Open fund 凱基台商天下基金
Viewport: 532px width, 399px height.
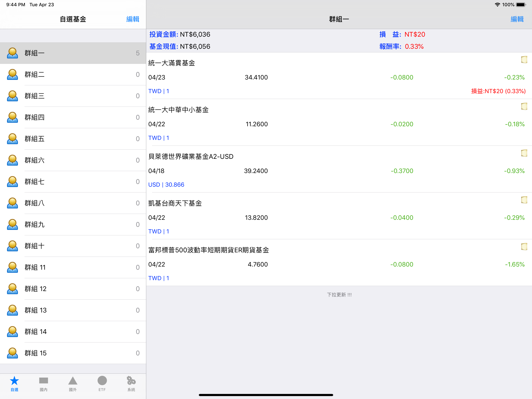(x=339, y=216)
